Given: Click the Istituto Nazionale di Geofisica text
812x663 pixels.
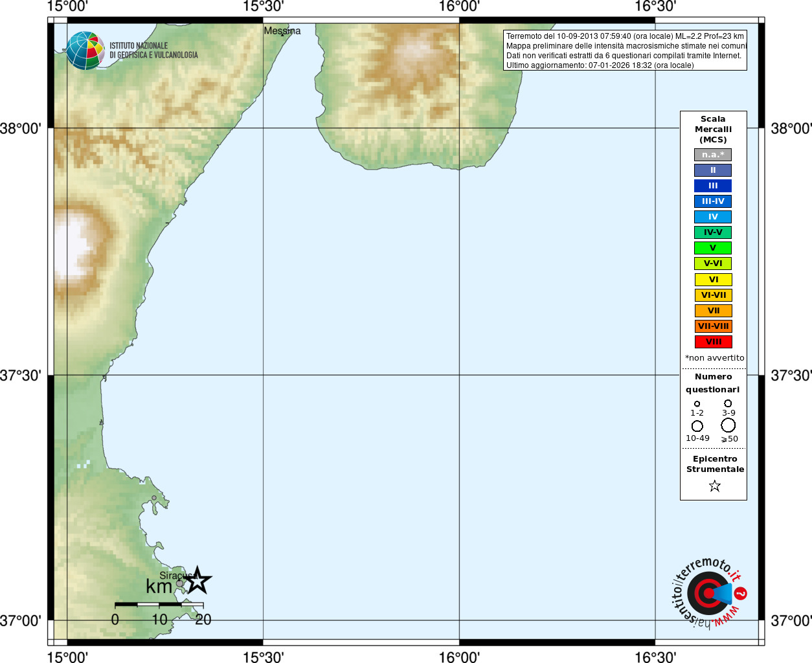Looking at the screenshot, I should pyautogui.click(x=153, y=51).
